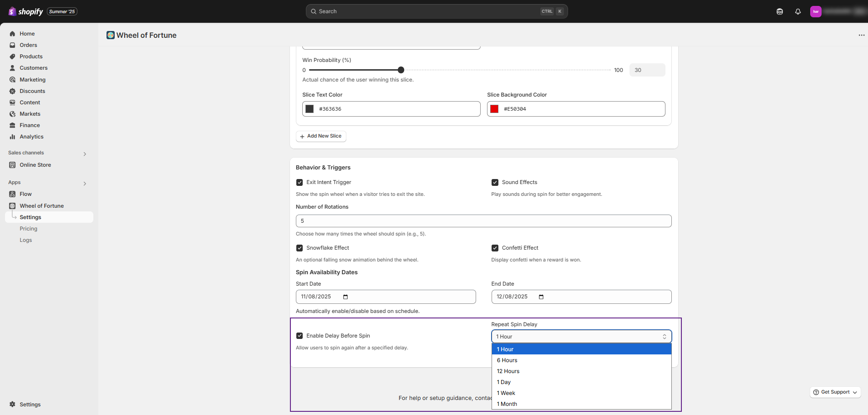Click the Finance bank icon
Image resolution: width=868 pixels, height=415 pixels.
(12, 125)
